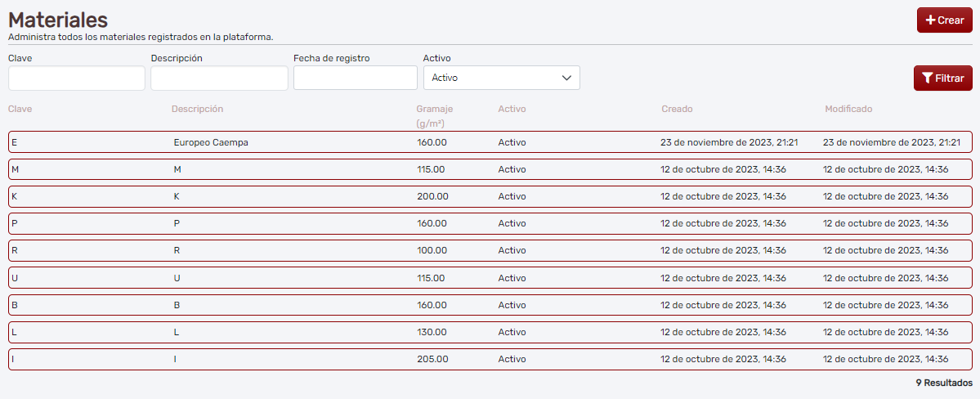Open the material I with 205.00 gramaje
Viewport: 980px width, 399px height.
(x=490, y=359)
